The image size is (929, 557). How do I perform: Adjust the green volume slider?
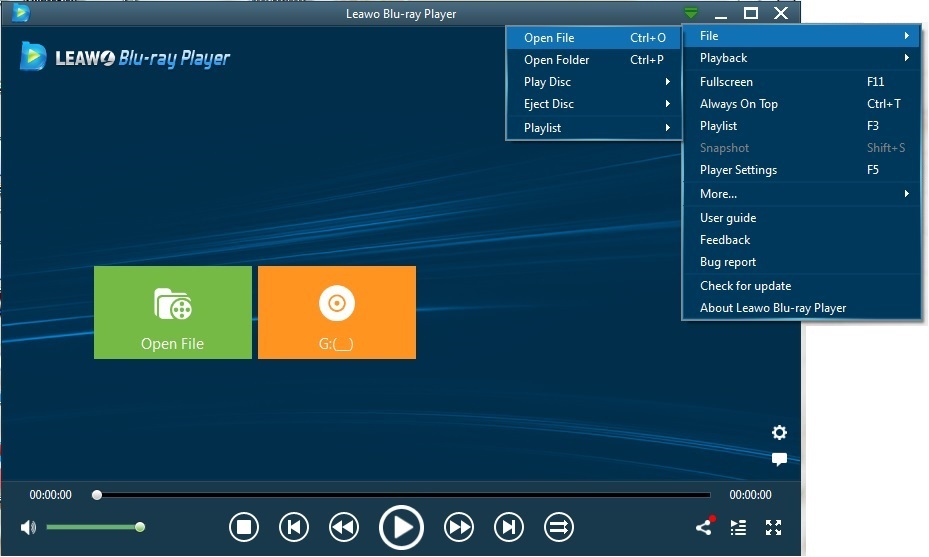(94, 527)
